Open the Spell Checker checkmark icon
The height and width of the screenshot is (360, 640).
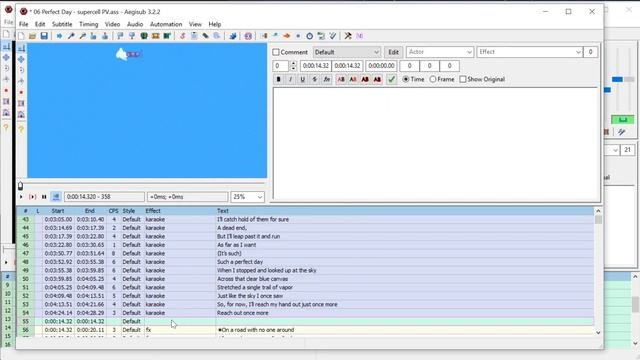coord(333,36)
